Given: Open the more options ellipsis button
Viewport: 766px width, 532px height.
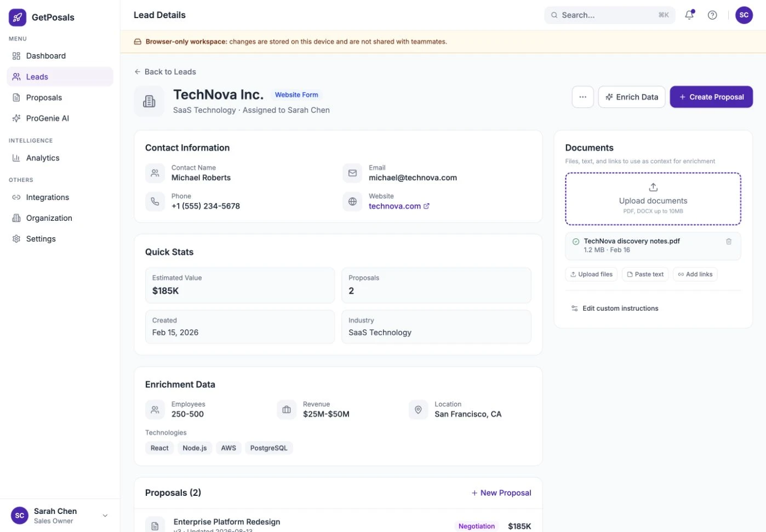Looking at the screenshot, I should click(582, 97).
